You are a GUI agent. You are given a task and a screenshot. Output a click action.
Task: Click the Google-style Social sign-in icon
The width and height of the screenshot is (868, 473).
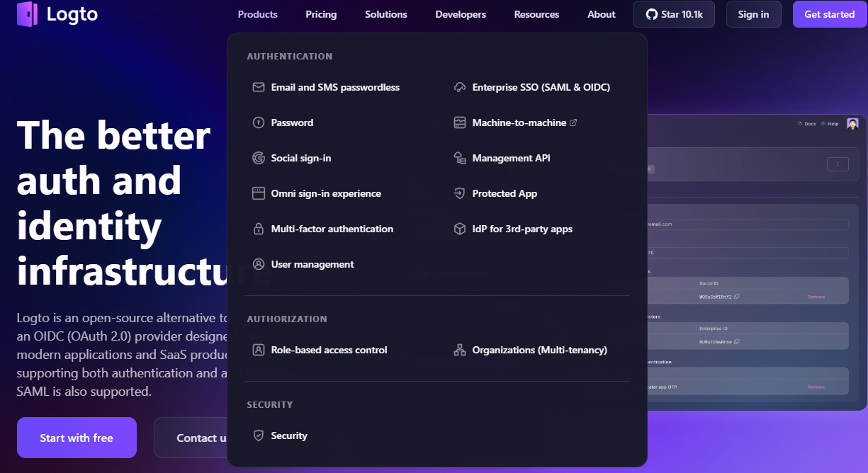click(259, 158)
